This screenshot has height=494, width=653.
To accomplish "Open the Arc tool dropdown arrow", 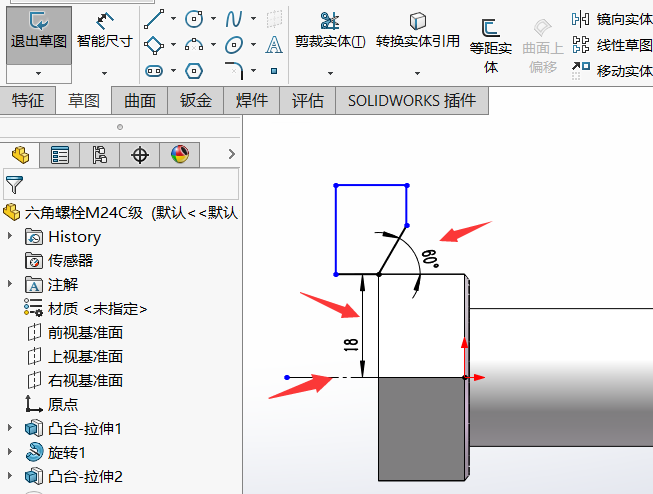I will pos(213,45).
